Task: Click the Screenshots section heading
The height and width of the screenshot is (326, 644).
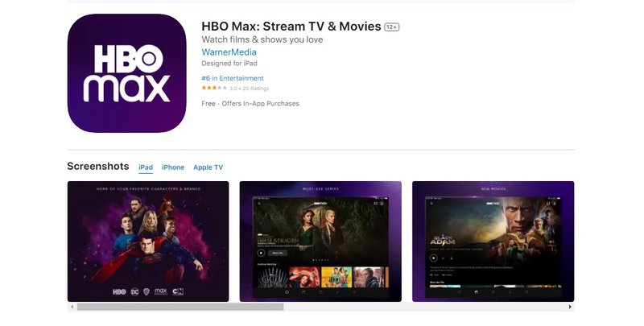Action: click(x=97, y=167)
